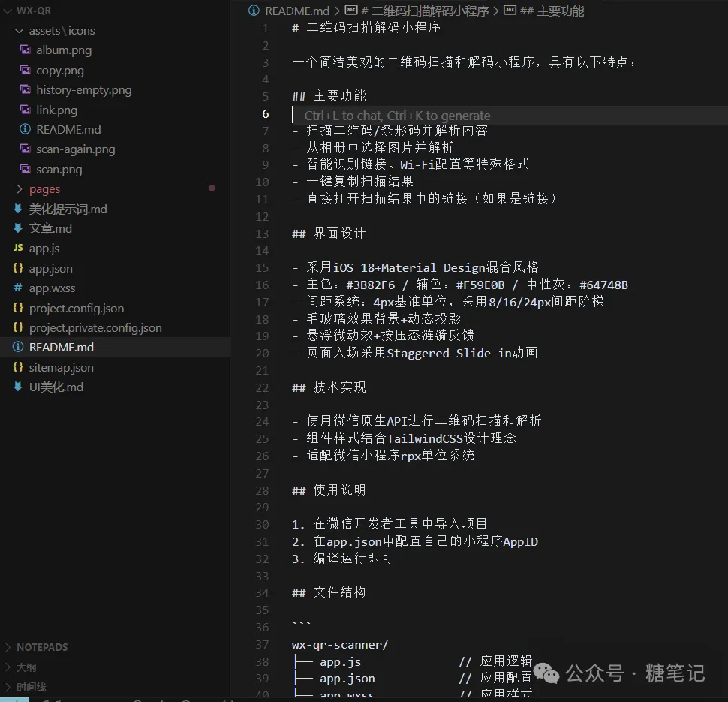Click the 主要功能 breadcrumb segment
The width and height of the screenshot is (728, 702).
coord(552,11)
